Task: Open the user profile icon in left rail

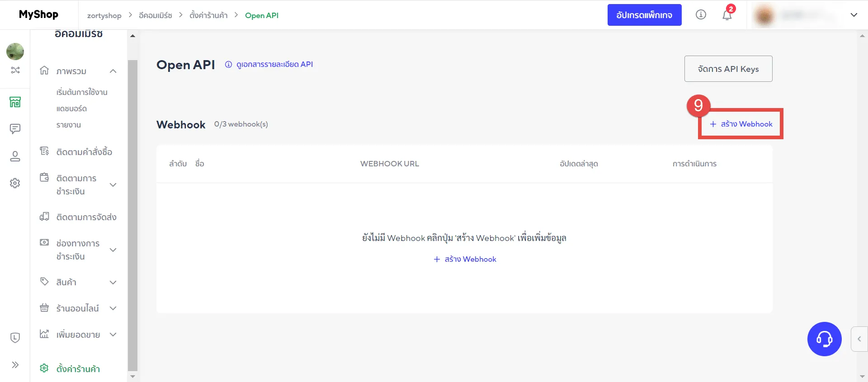Action: point(15,156)
